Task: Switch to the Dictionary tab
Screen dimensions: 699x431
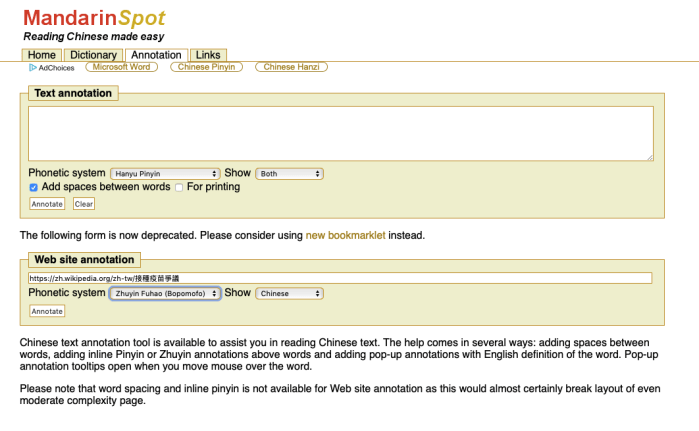Action: tap(94, 55)
